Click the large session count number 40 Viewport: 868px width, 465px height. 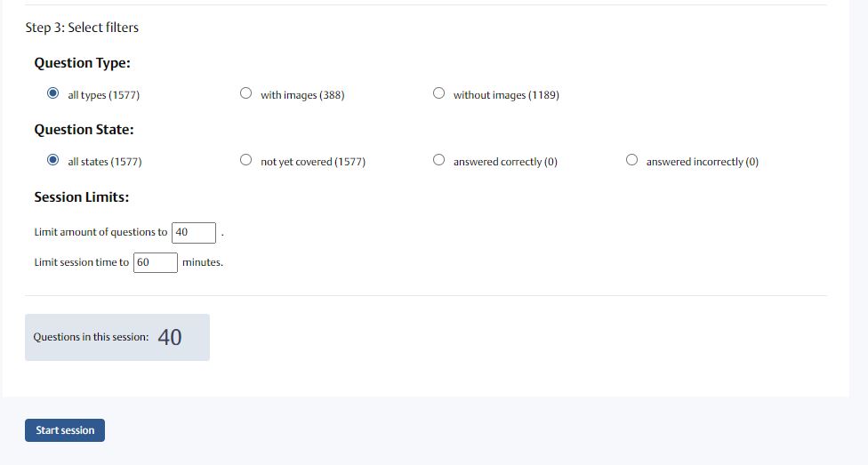170,337
